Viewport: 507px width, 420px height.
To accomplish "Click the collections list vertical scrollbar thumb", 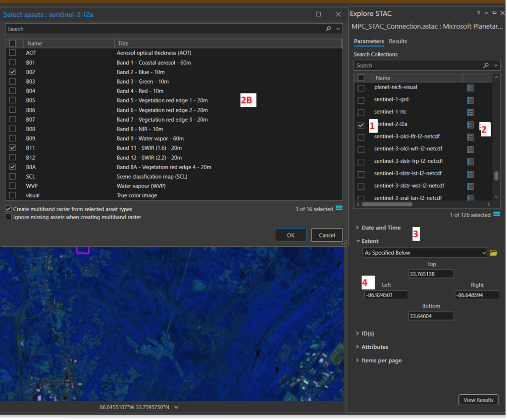I will click(x=496, y=176).
